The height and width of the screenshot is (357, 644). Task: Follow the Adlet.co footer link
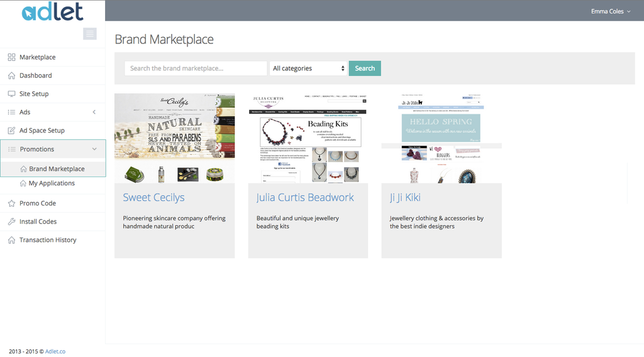pos(55,352)
